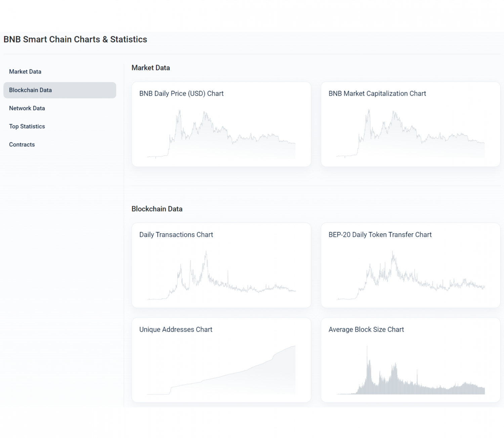Open the BNB Market Capitalization Chart
The image size is (504, 438).
pos(377,93)
